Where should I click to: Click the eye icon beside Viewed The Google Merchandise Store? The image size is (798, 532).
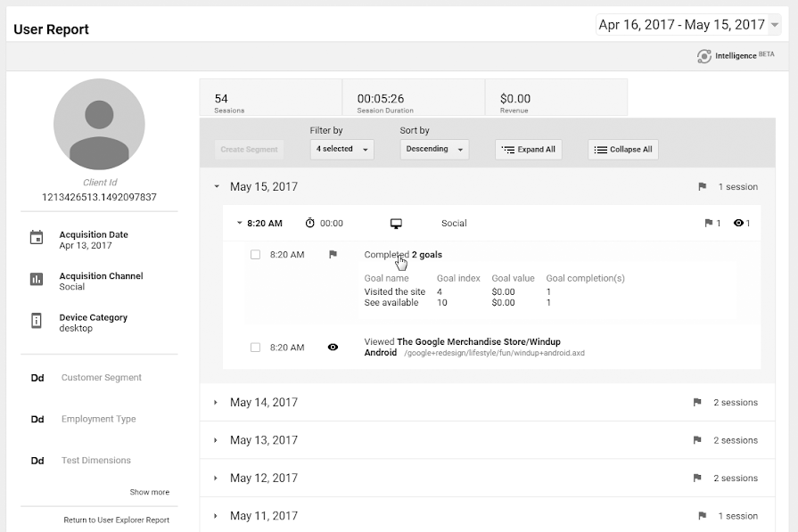click(x=333, y=348)
